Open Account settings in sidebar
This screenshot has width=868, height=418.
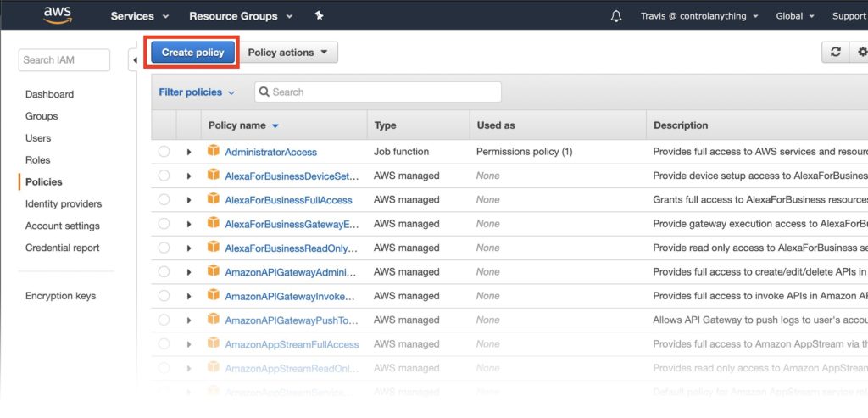pyautogui.click(x=63, y=226)
